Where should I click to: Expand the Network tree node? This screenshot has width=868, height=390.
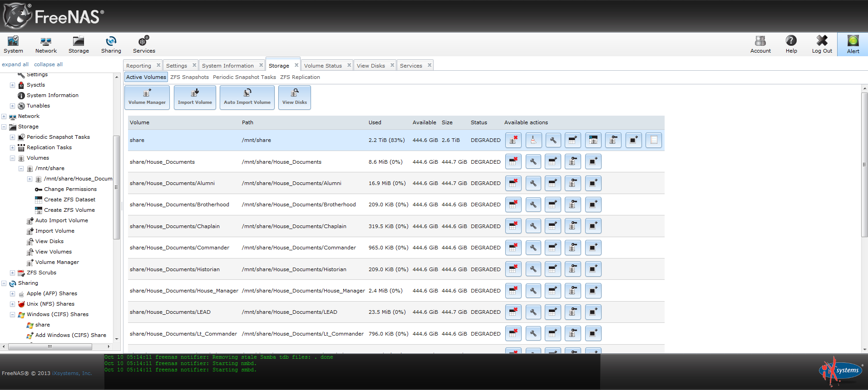point(4,117)
